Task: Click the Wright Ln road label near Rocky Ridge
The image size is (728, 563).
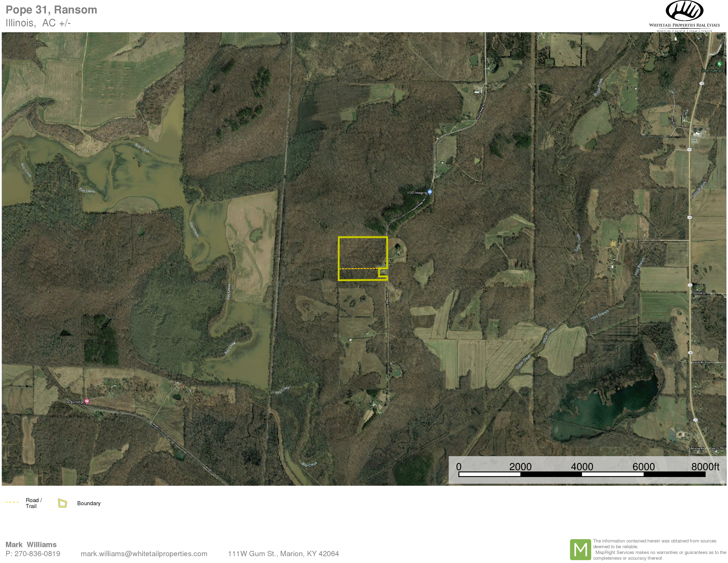Action: point(157,427)
